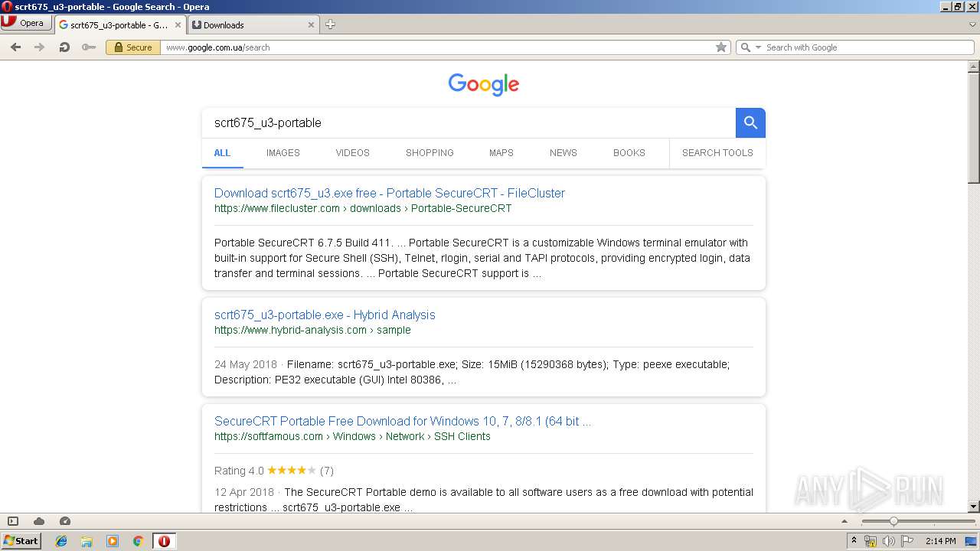This screenshot has height=551, width=980.
Task: Open the password key wand icon
Action: point(89,47)
